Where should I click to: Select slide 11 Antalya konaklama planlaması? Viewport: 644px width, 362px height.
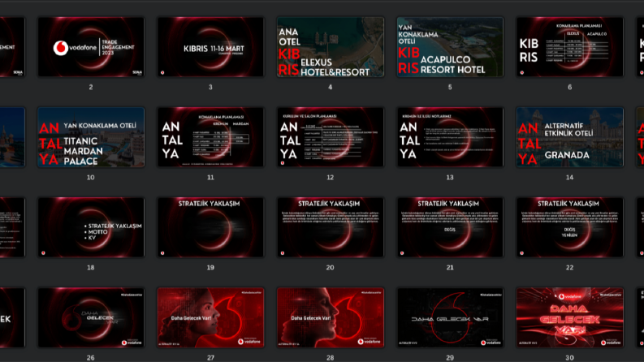point(210,137)
